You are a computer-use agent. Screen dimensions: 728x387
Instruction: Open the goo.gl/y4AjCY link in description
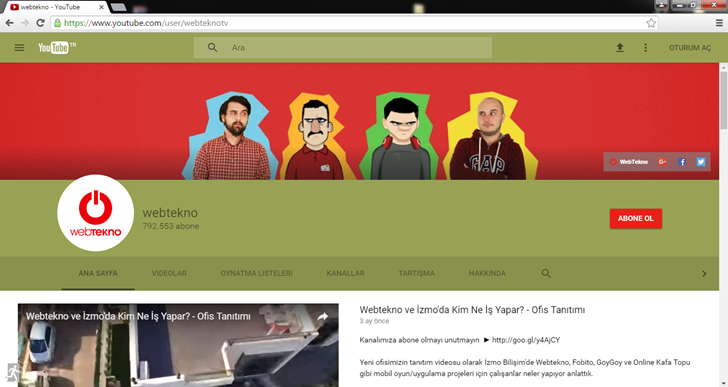[x=526, y=340]
